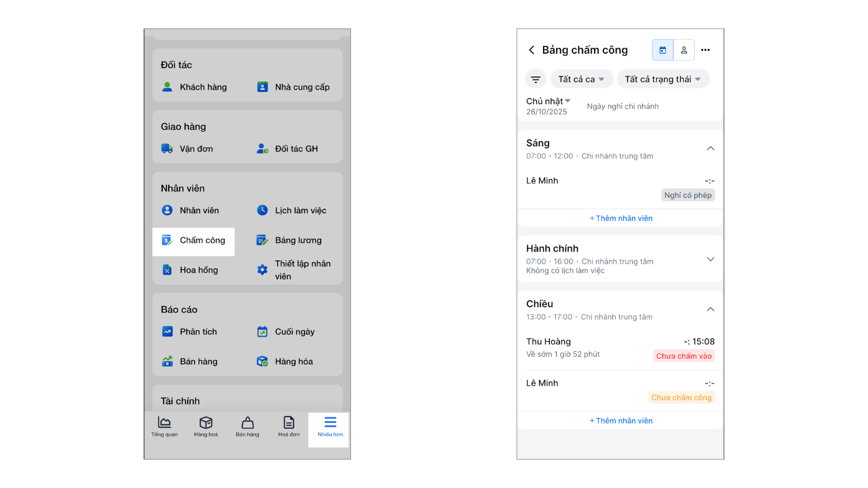
Task: Select the Lịch làm việc label
Action: pos(301,210)
